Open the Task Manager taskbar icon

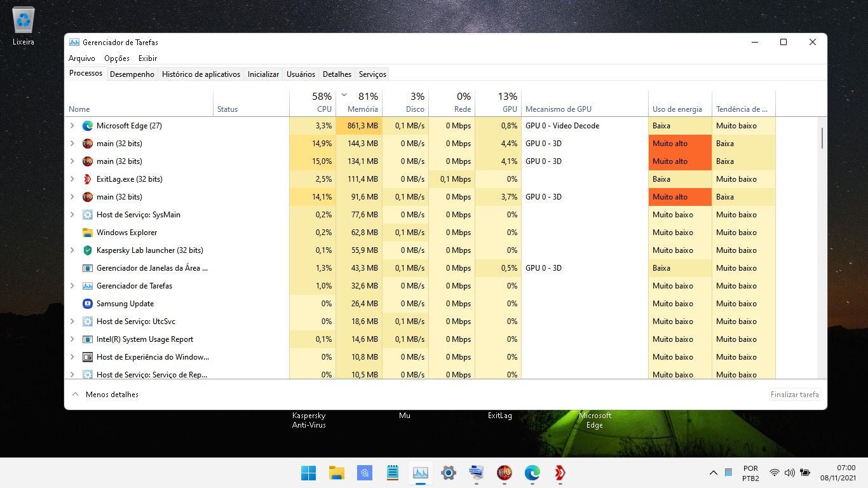(421, 473)
